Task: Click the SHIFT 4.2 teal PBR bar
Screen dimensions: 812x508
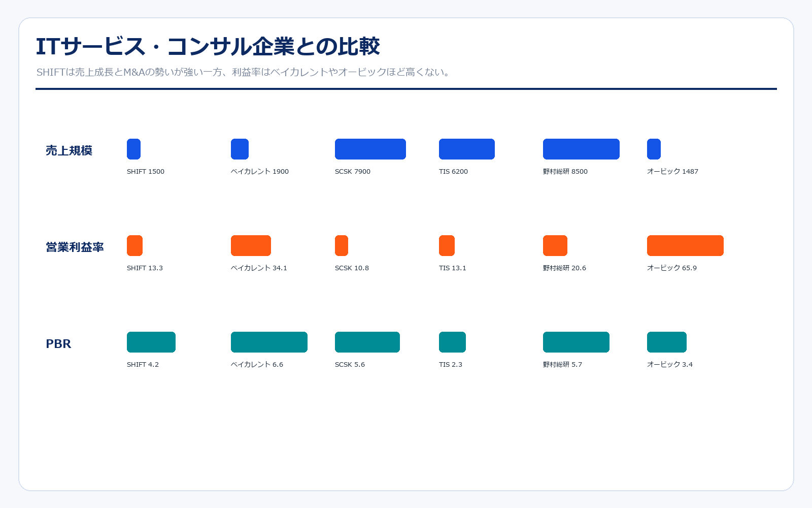Action: [151, 342]
